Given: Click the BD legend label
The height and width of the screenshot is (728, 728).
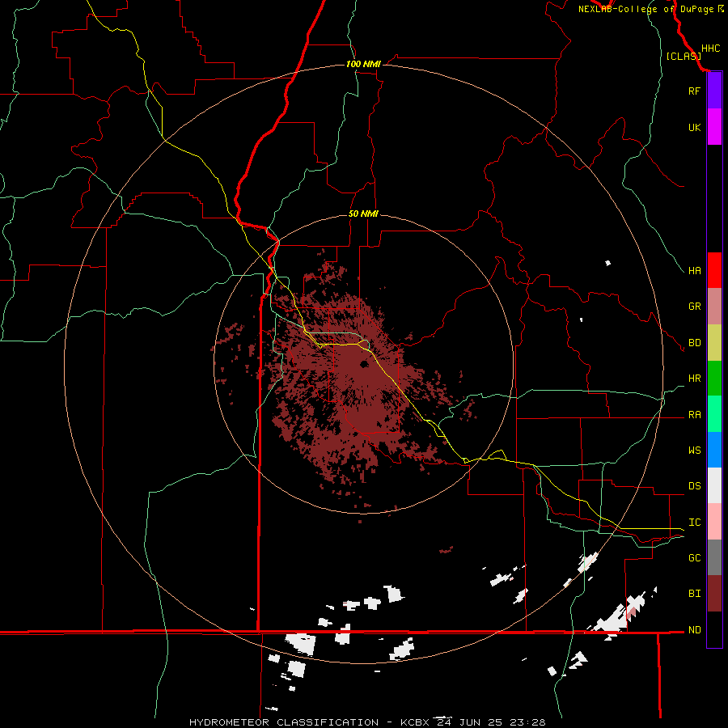Looking at the screenshot, I should coord(694,343).
